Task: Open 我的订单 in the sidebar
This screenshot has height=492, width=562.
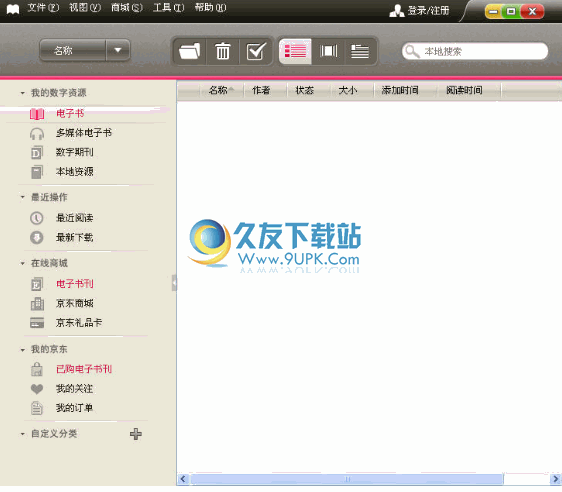Action: [x=75, y=408]
